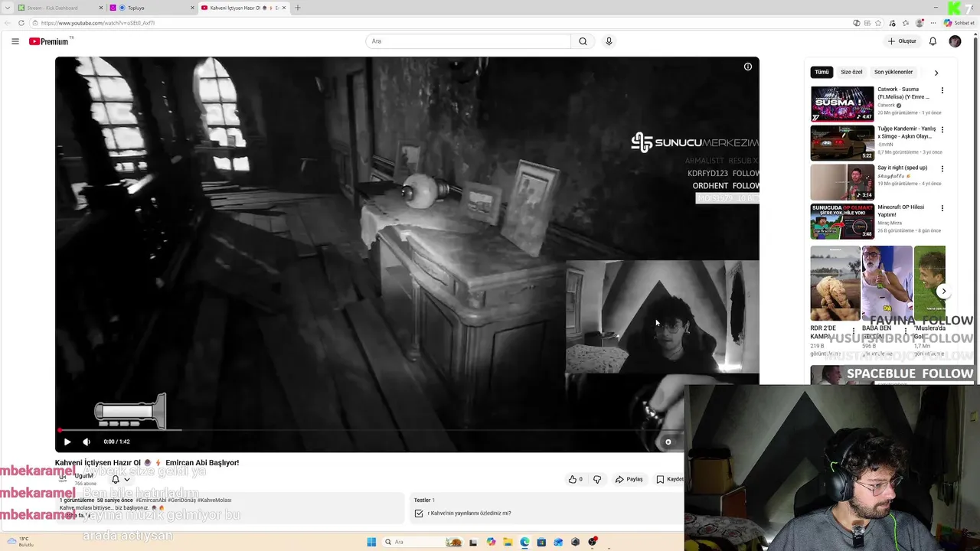Viewport: 980px width, 551px height.
Task: Click the Testler 1 heading
Action: 424,500
